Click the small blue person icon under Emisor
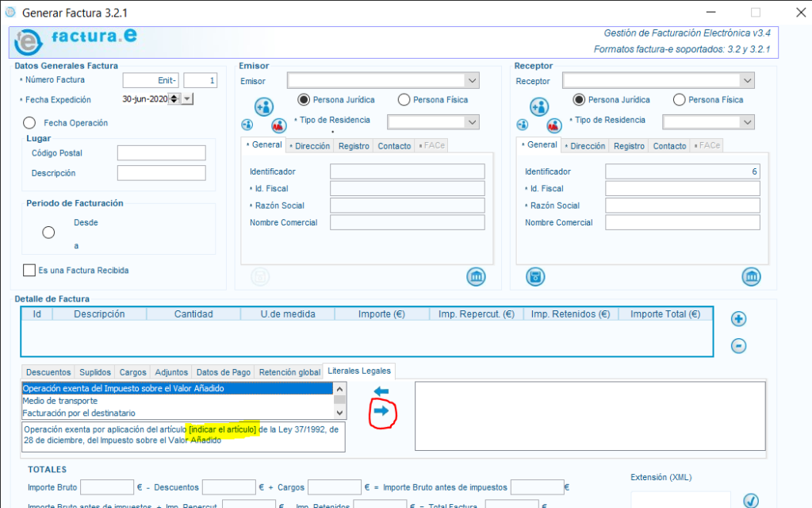Image resolution: width=812 pixels, height=508 pixels. click(247, 125)
